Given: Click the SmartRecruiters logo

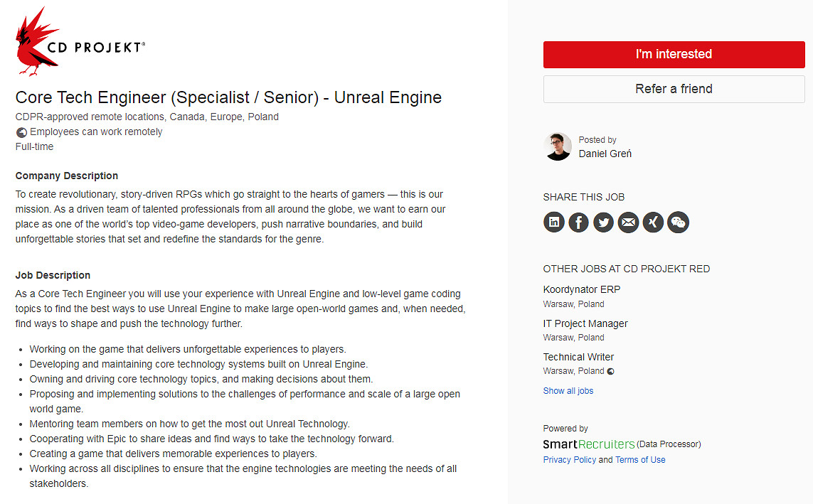Looking at the screenshot, I should (x=588, y=444).
